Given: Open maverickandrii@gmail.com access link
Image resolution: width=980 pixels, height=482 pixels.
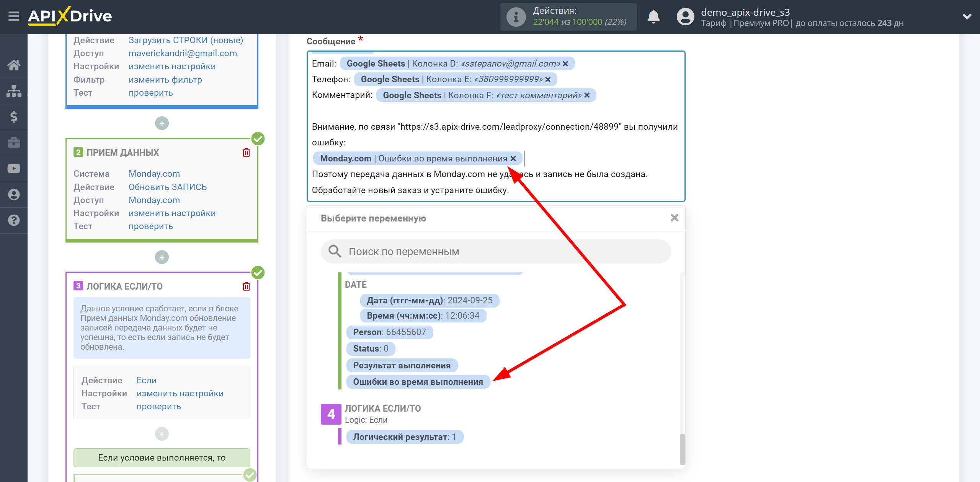Looking at the screenshot, I should 183,53.
